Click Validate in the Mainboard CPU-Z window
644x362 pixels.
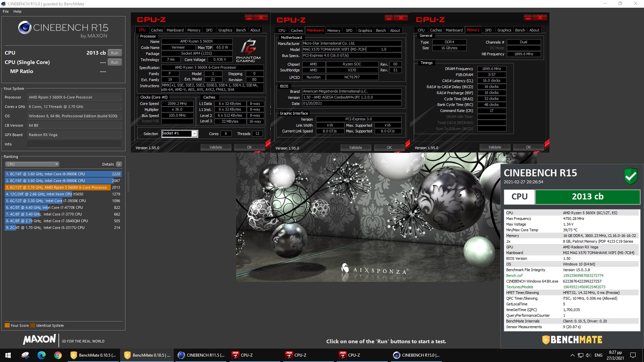(356, 147)
